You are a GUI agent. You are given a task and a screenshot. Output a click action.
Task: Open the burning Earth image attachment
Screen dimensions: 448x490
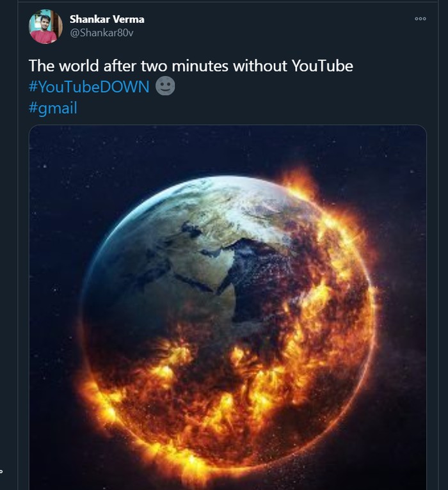[228, 307]
